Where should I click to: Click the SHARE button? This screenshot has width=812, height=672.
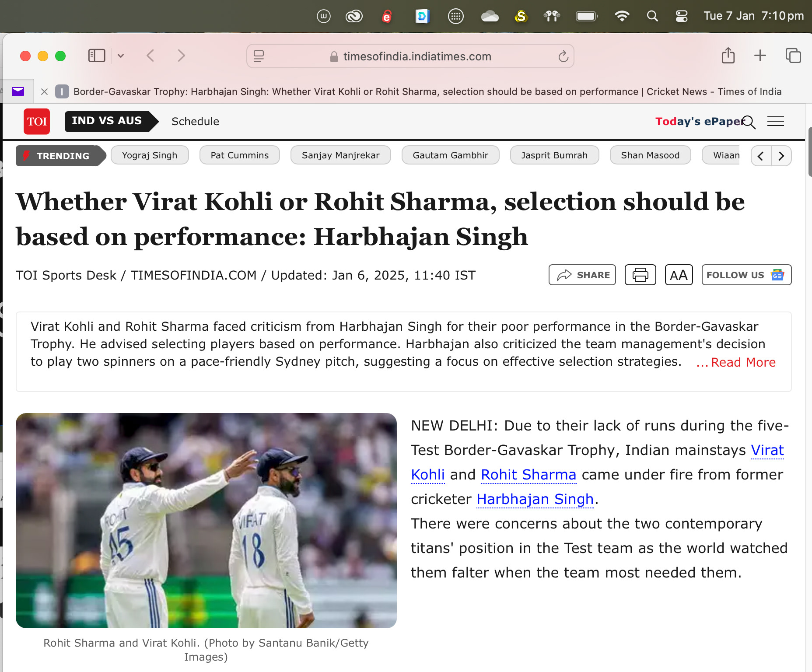point(582,275)
